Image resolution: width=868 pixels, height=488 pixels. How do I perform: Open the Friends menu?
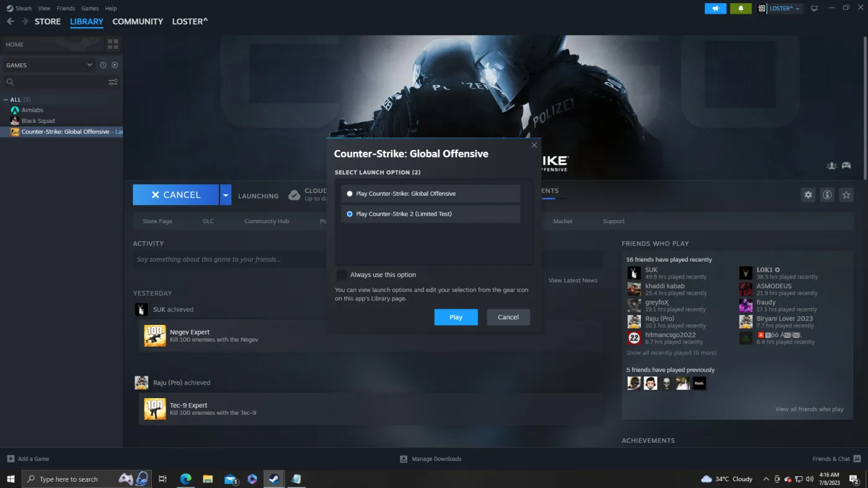(66, 8)
